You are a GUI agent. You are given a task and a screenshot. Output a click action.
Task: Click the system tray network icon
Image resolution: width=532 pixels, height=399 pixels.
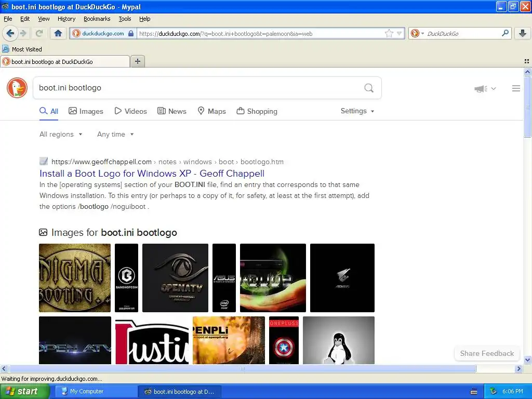pyautogui.click(x=494, y=392)
